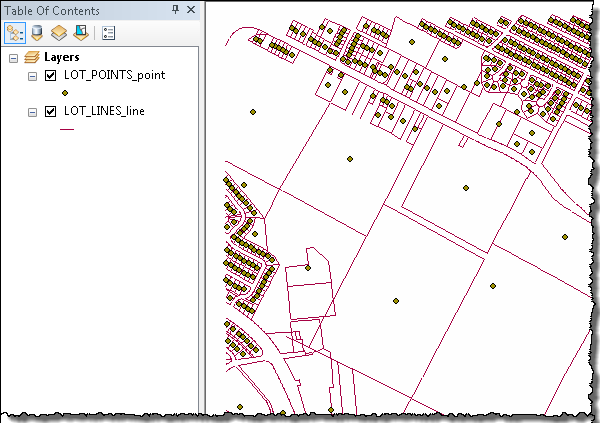This screenshot has height=423, width=600.
Task: Pin the Table Of Contents panel
Action: pyautogui.click(x=175, y=10)
